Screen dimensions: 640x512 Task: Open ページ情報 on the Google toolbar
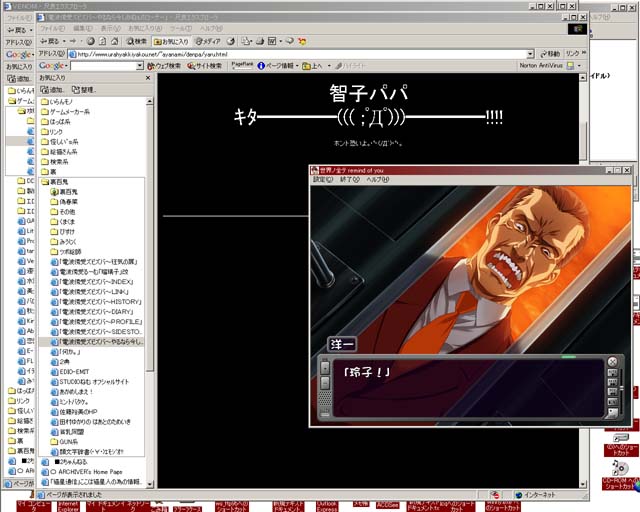pyautogui.click(x=276, y=66)
